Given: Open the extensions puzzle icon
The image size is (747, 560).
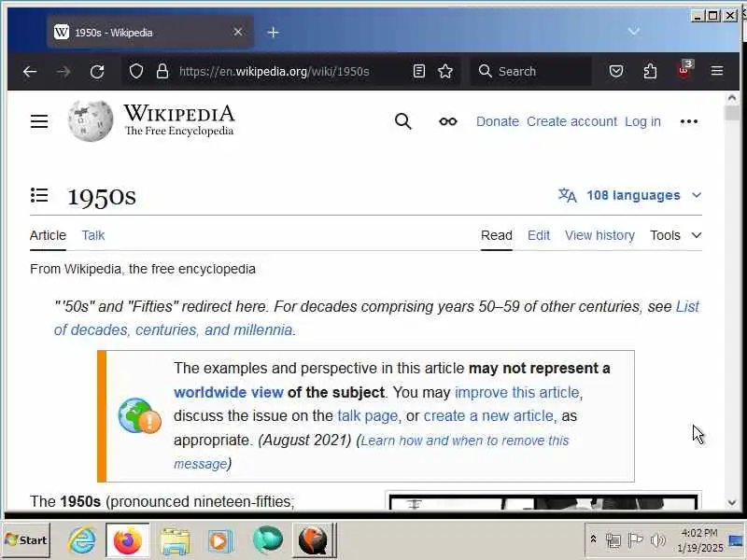Looking at the screenshot, I should 650,72.
